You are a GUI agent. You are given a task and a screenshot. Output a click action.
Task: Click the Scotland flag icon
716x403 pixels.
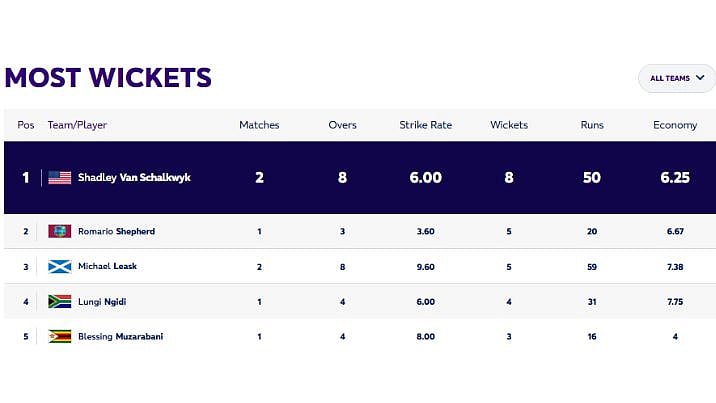point(60,267)
